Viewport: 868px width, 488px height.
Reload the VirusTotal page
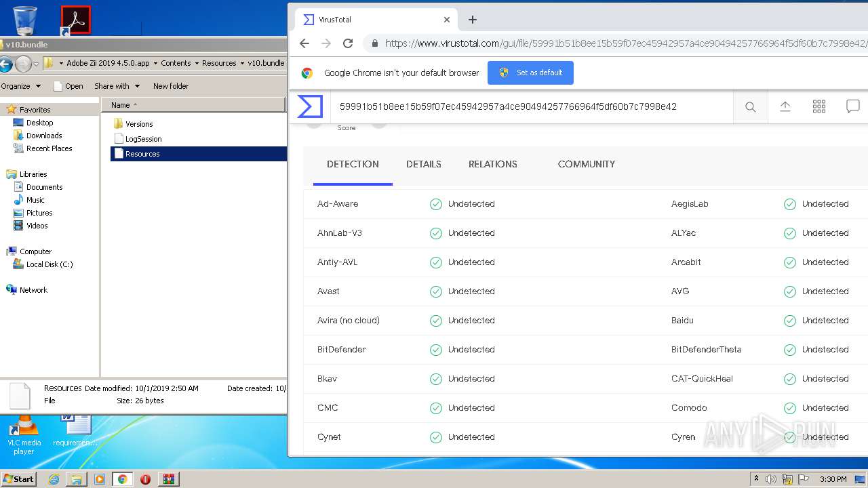click(348, 43)
